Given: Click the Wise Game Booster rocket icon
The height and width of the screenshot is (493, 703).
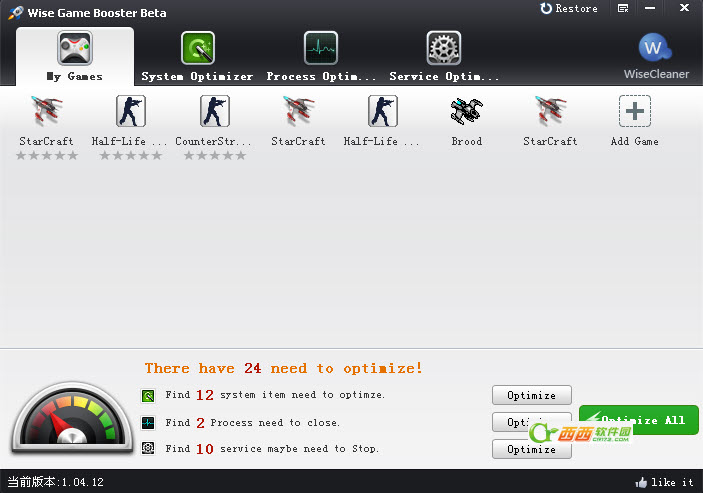Looking at the screenshot, I should [x=15, y=13].
